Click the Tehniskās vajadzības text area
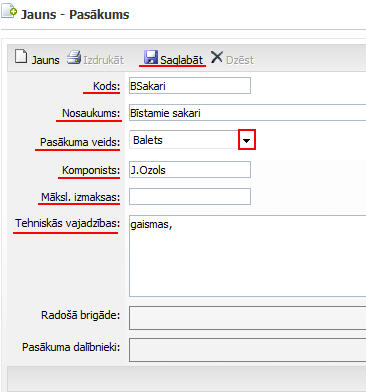The height and width of the screenshot is (392, 366). [x=248, y=256]
